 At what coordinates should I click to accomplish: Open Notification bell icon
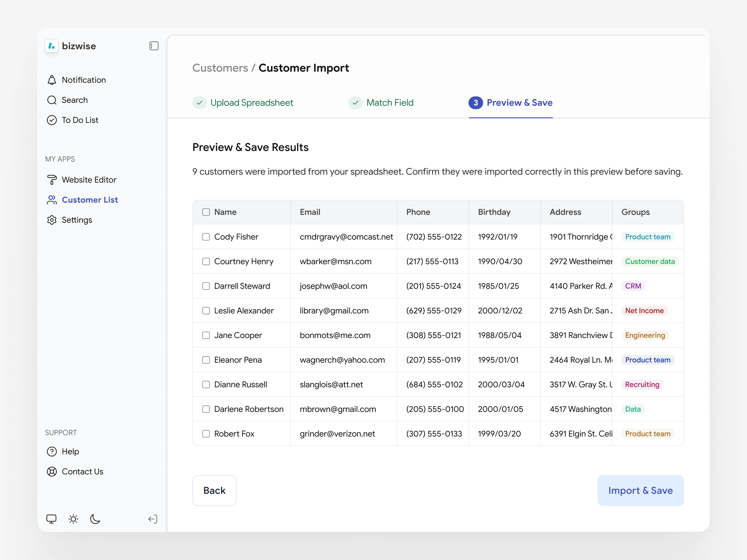point(52,80)
